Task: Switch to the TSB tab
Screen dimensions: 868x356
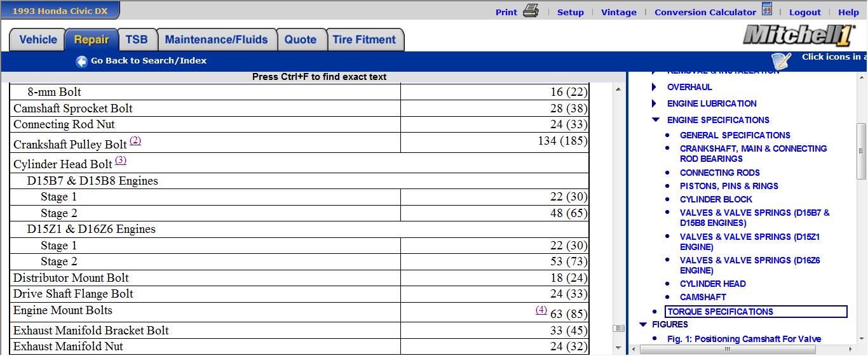Action: 137,39
